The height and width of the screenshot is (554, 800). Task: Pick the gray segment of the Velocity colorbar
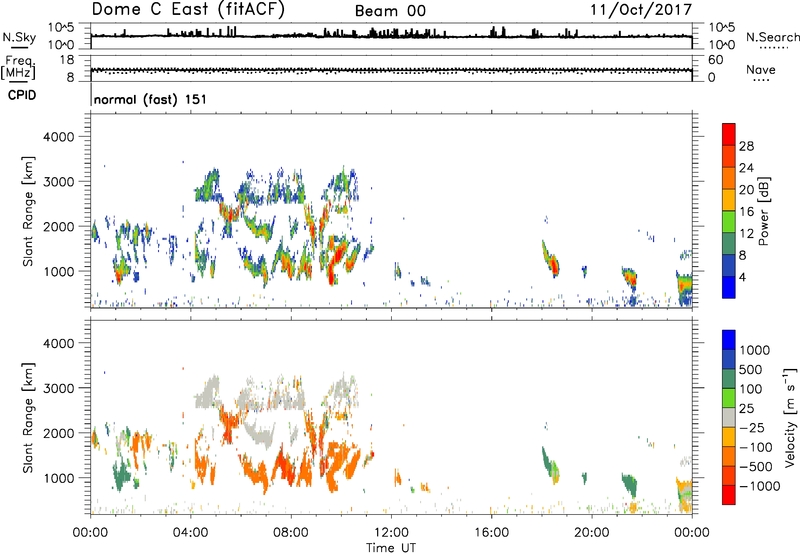point(729,417)
